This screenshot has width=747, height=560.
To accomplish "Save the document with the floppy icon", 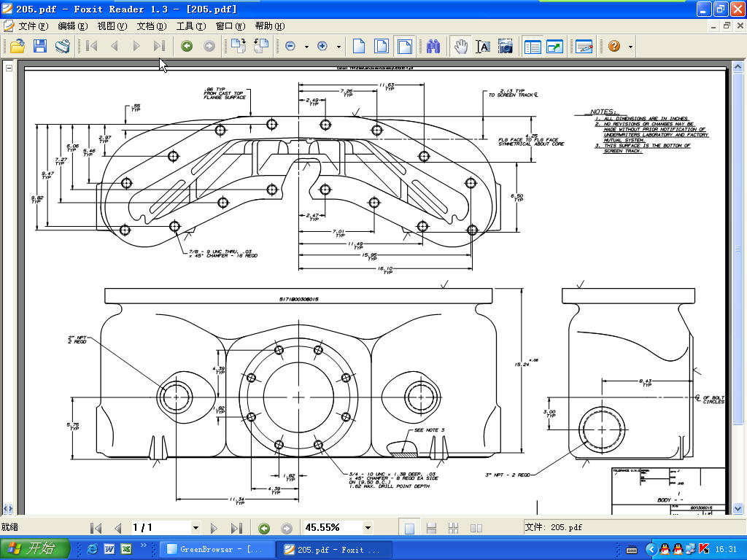I will 40,46.
